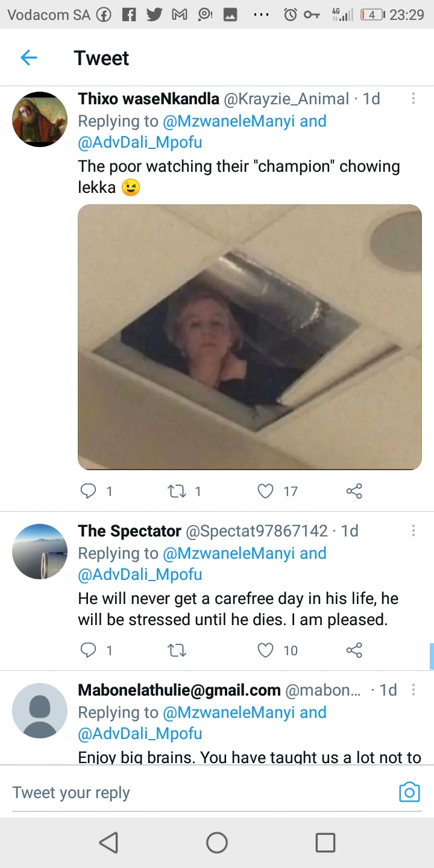Screen dimensions: 434x868
Task: Tap the Android home button
Action: click(x=217, y=842)
